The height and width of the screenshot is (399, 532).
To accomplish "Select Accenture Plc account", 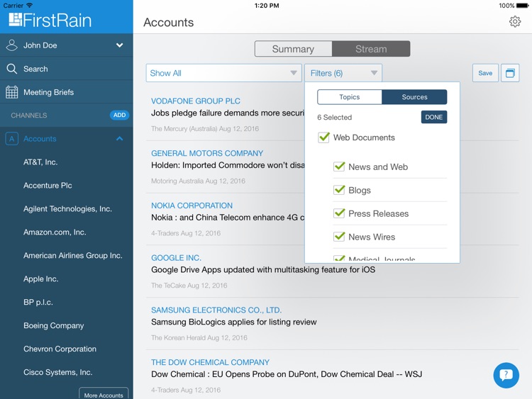I will pyautogui.click(x=48, y=186).
